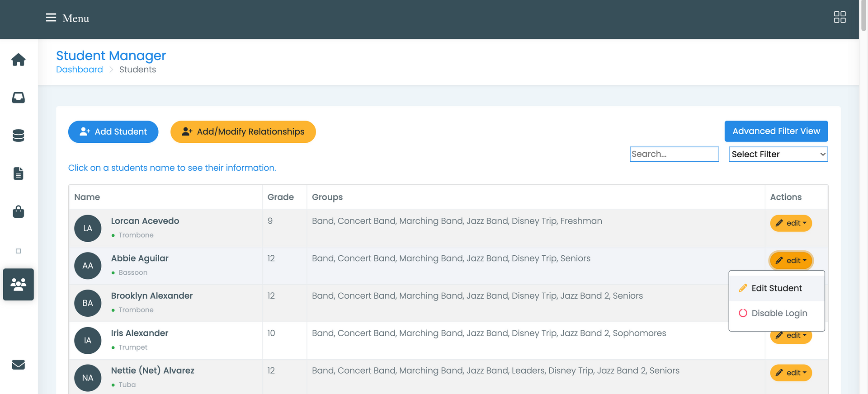Collapse edit dropdown for Abbie Aguilar
The width and height of the screenshot is (868, 394).
tap(791, 260)
